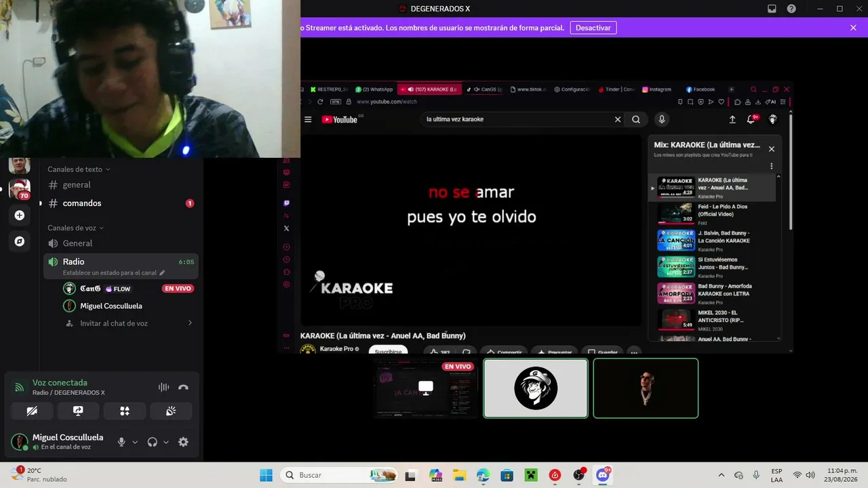This screenshot has width=868, height=488.
Task: Open the server with the 70 badge
Action: click(19, 189)
